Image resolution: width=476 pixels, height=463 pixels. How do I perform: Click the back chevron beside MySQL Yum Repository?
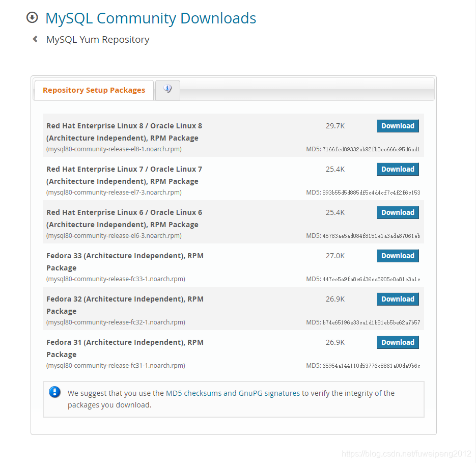coord(35,39)
